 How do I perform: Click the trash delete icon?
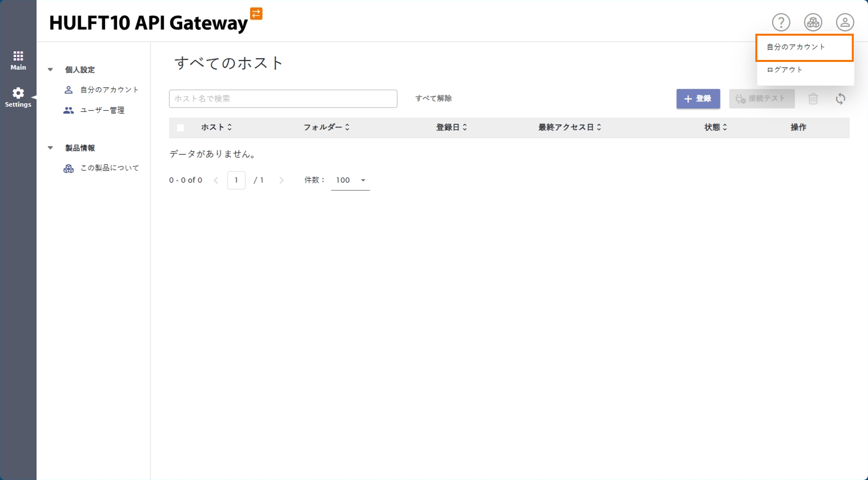click(x=813, y=99)
